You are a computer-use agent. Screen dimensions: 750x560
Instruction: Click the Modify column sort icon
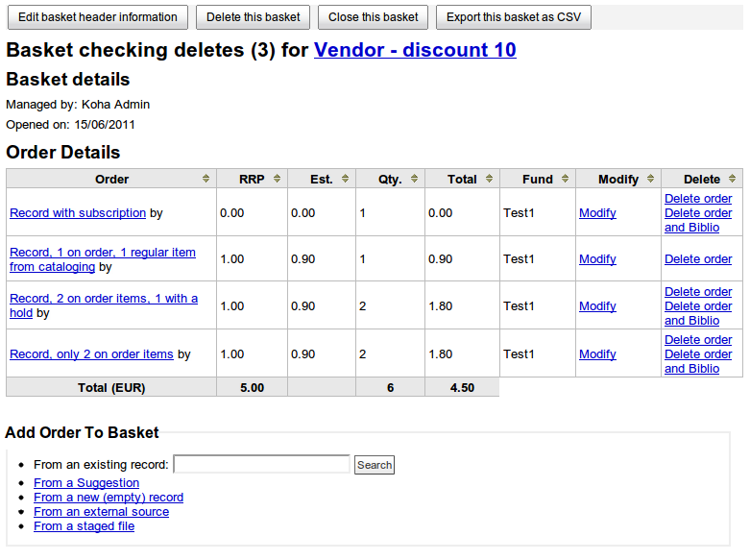click(x=650, y=179)
